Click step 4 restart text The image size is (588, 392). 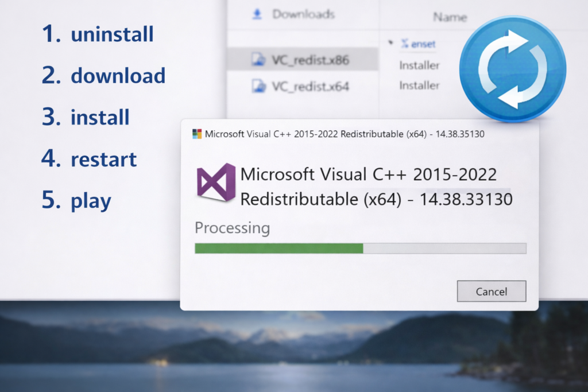pos(103,159)
